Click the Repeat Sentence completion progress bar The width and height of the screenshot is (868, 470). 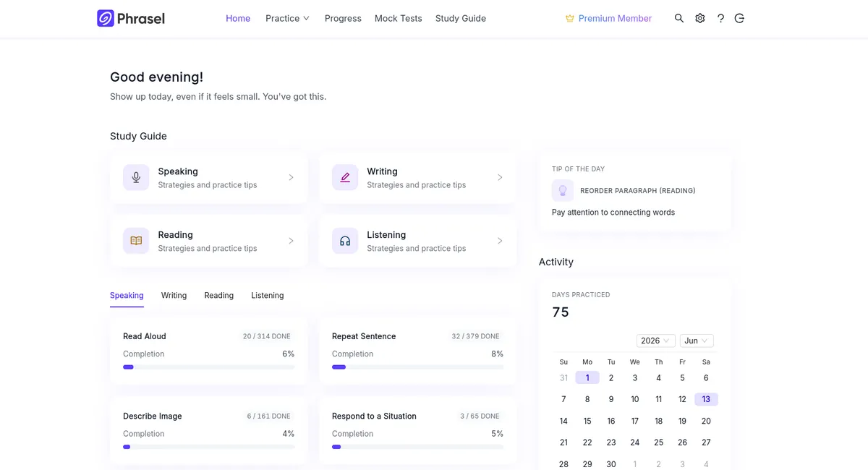(417, 367)
